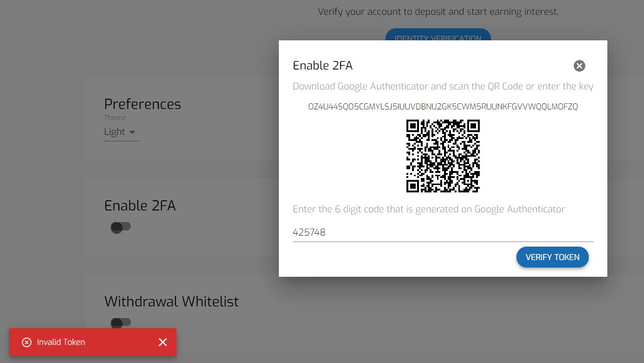Focus the 6 digit code input field
The width and height of the screenshot is (644, 363).
coord(443,232)
